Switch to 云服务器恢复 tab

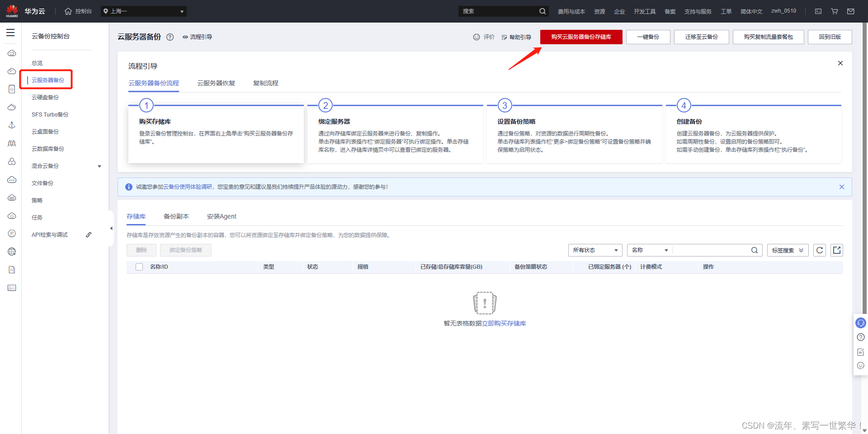pyautogui.click(x=216, y=83)
